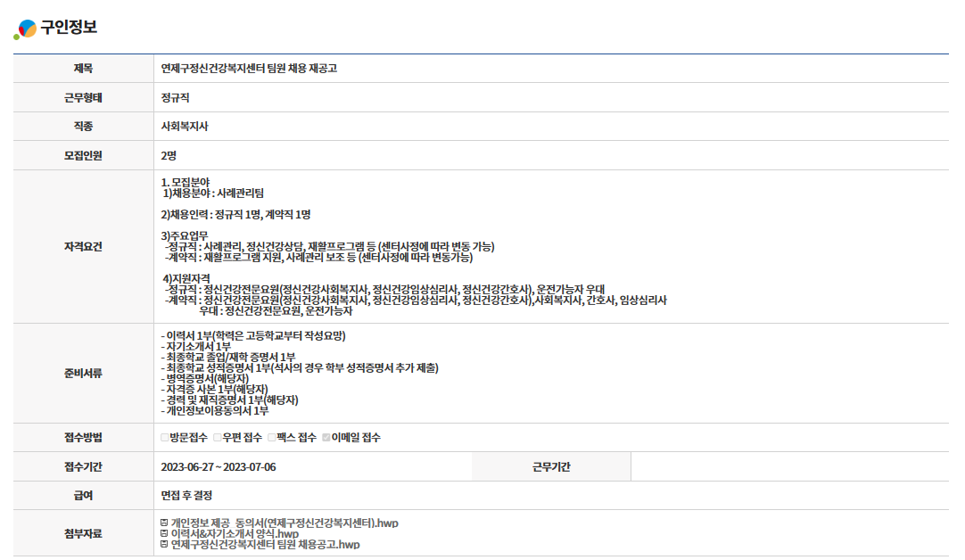Check the 우편 접수 checkbox
965x560 pixels.
pos(217,437)
